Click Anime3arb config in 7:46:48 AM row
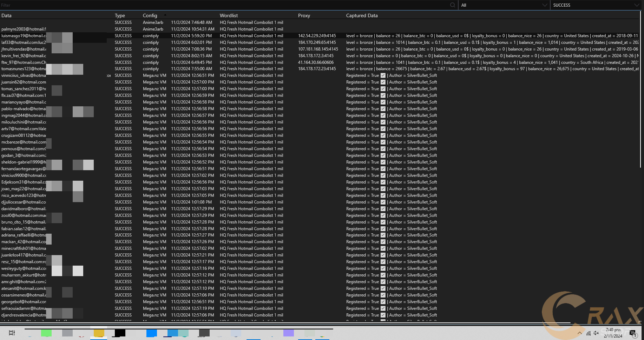644x340 pixels. [x=153, y=22]
